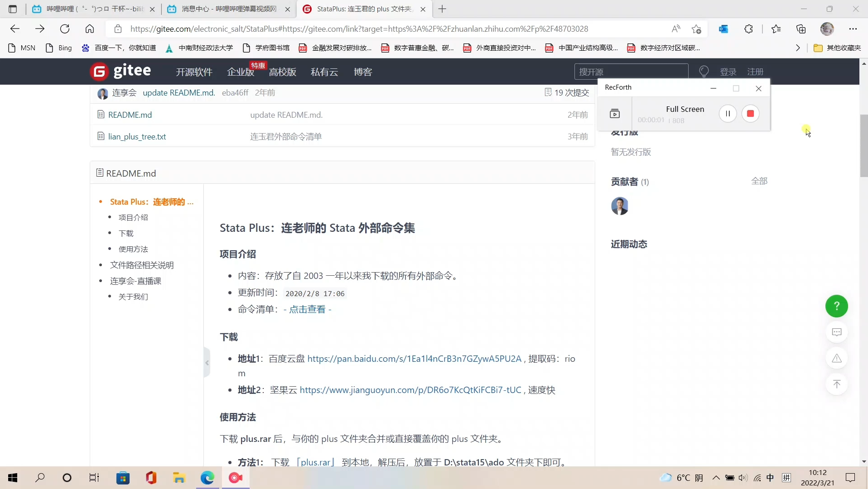868x489 pixels.
Task: Open the favorites list
Action: (776, 29)
